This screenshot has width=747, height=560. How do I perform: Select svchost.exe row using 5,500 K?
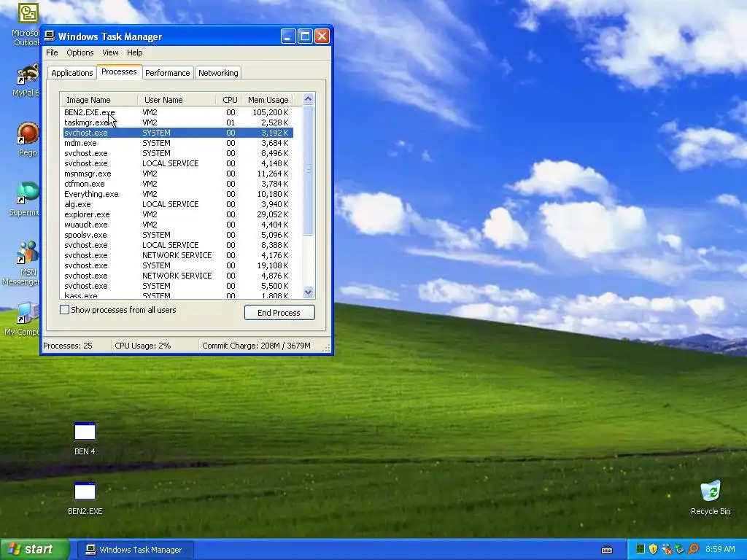point(178,286)
